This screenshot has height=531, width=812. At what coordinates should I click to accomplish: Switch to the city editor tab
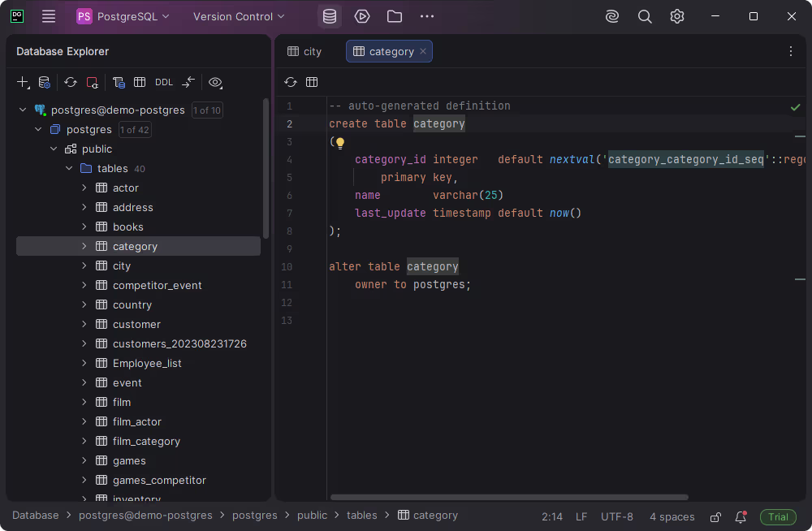click(305, 51)
